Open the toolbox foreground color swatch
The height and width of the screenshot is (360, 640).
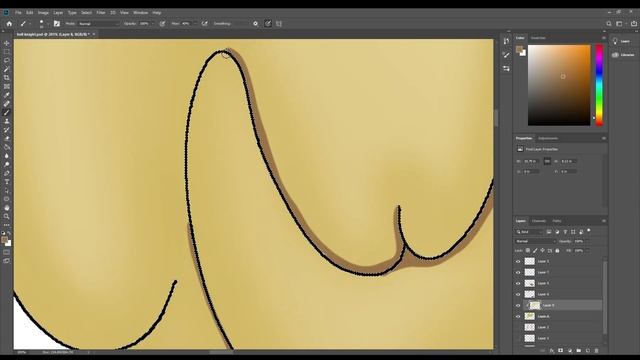pos(4,240)
